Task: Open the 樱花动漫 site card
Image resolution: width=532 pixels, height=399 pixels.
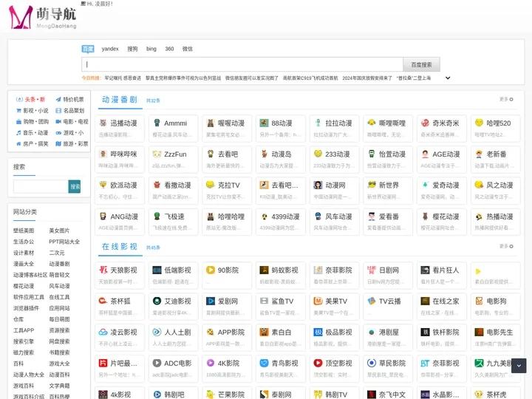Action: click(441, 222)
